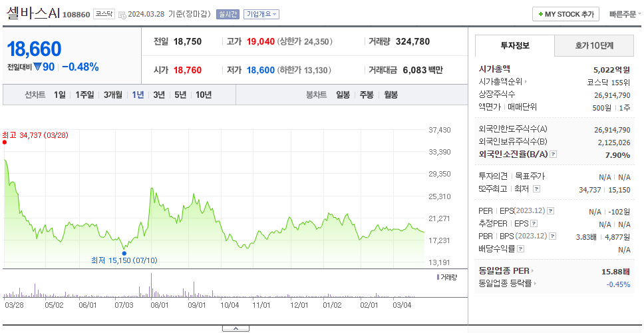Image resolution: width=644 pixels, height=333 pixels.
Task: Click 상한가 24,350 text
Action: (x=305, y=41)
